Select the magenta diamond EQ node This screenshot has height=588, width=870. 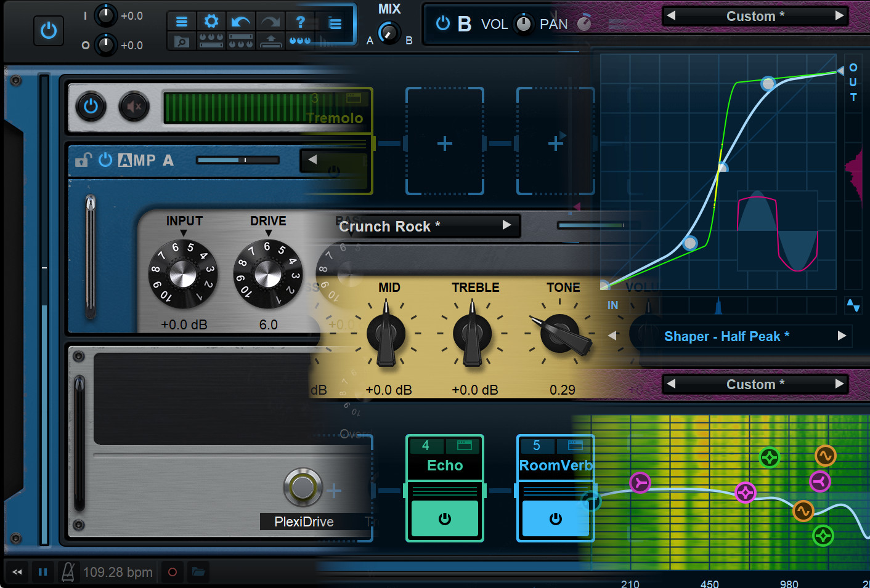tap(746, 493)
